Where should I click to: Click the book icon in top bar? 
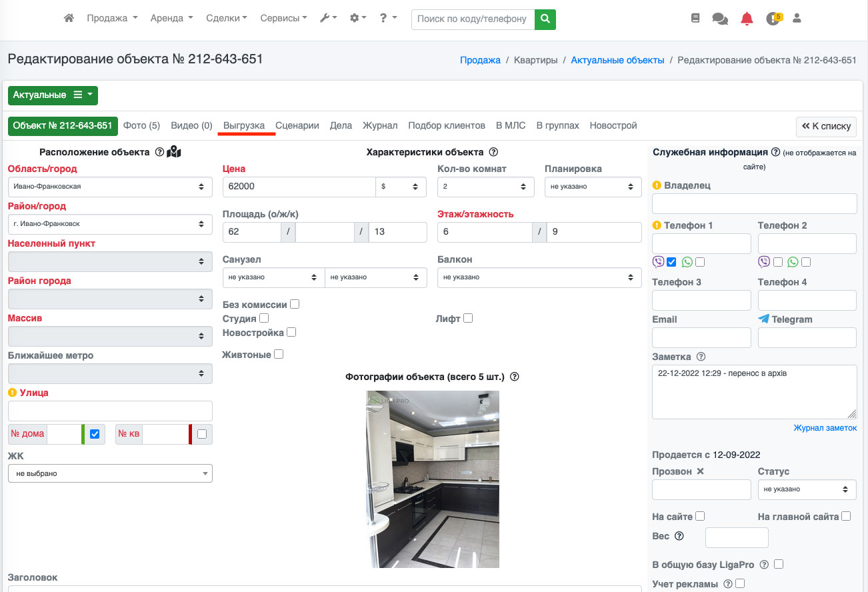click(x=695, y=19)
